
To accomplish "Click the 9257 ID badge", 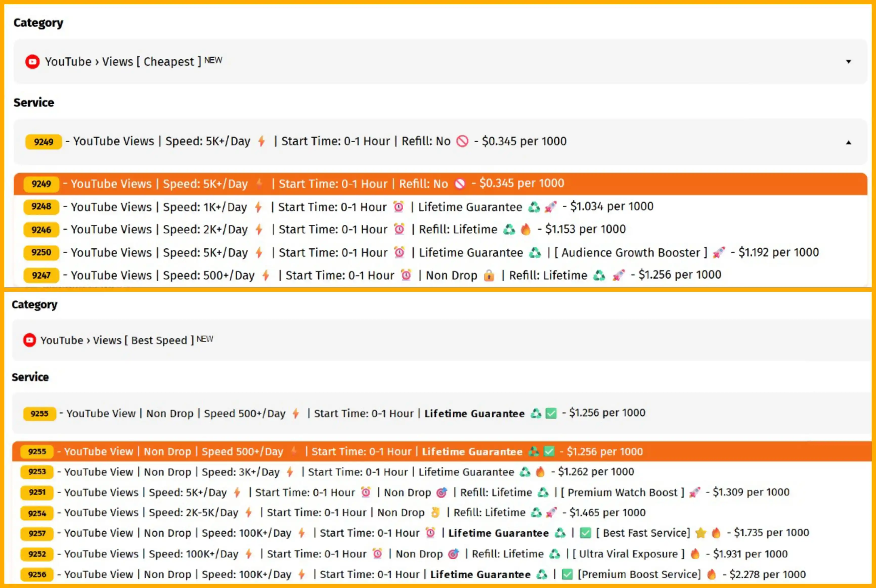I will pos(37,533).
